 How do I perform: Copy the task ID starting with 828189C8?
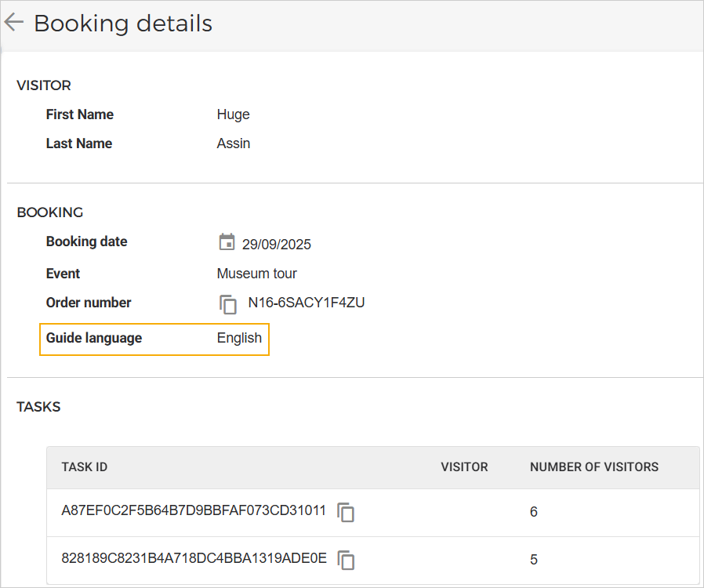346,560
